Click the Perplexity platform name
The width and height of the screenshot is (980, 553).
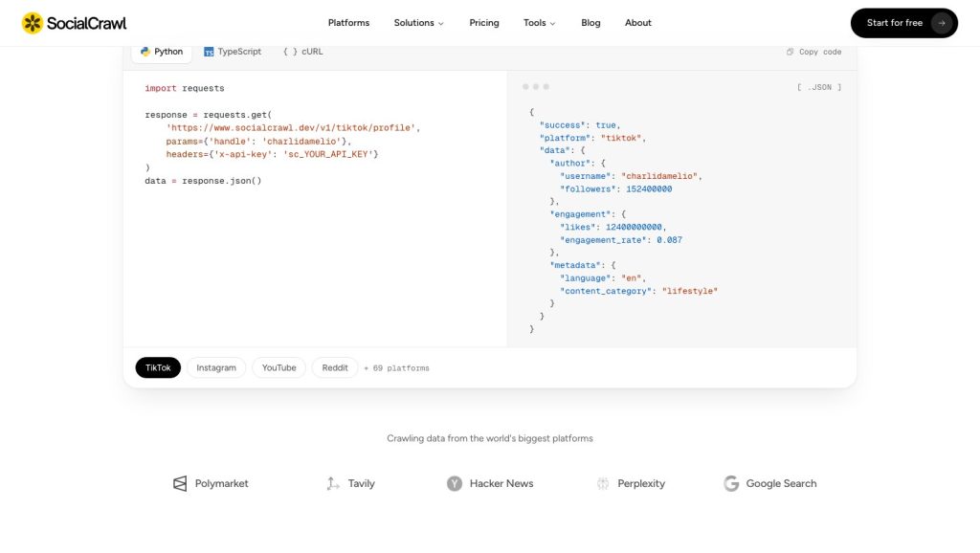coord(641,484)
